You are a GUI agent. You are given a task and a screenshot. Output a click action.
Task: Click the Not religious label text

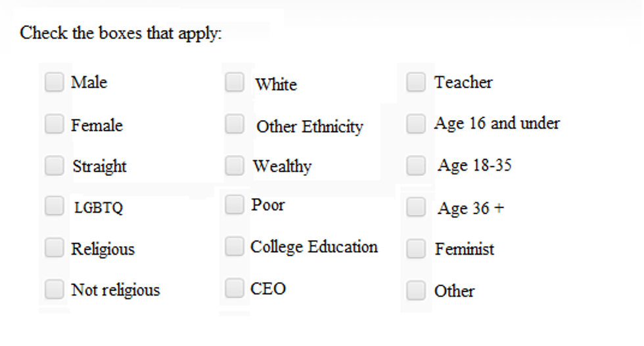116,290
